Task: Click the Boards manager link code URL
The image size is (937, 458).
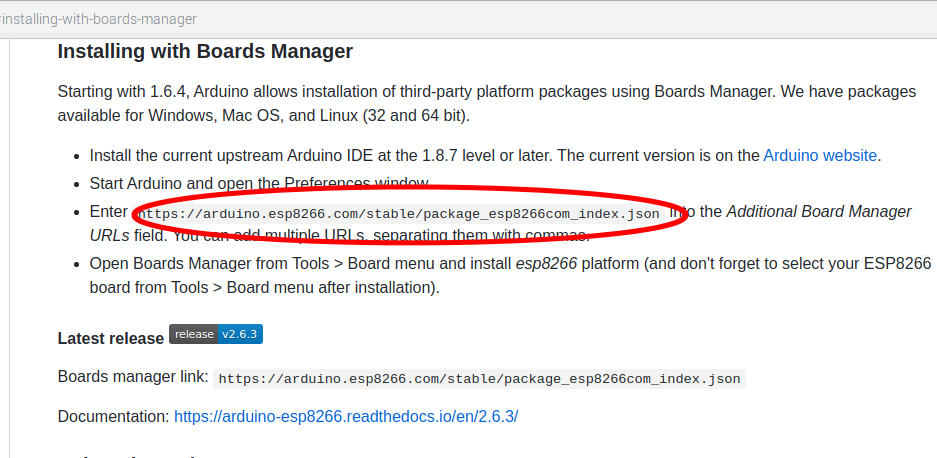Action: 479,378
